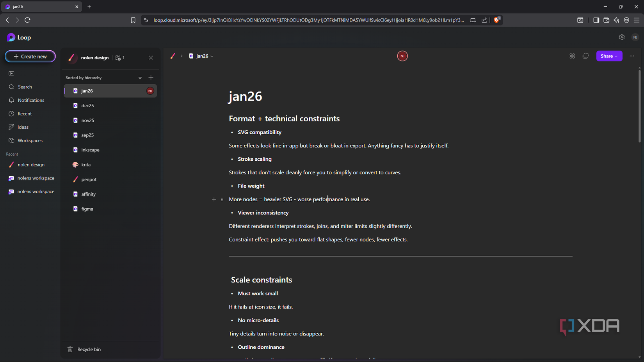Close the nolen design workspace panel
This screenshot has width=644, height=362.
click(151, 58)
